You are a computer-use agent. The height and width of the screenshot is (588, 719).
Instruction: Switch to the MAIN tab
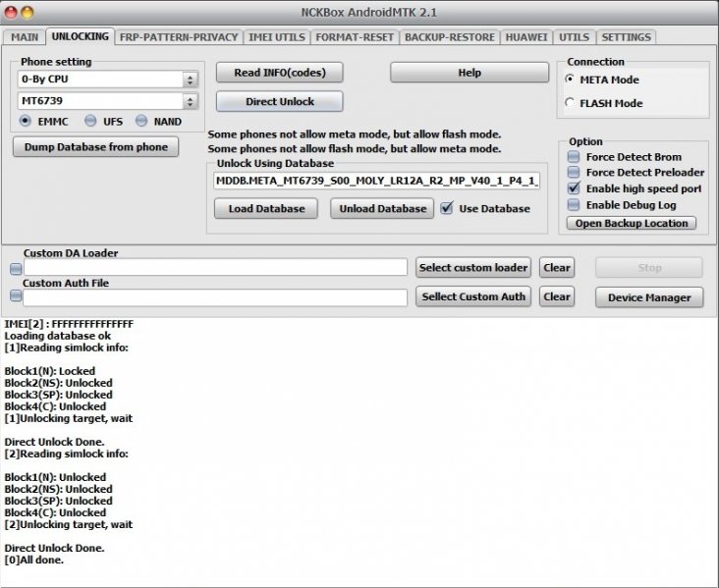(x=25, y=37)
